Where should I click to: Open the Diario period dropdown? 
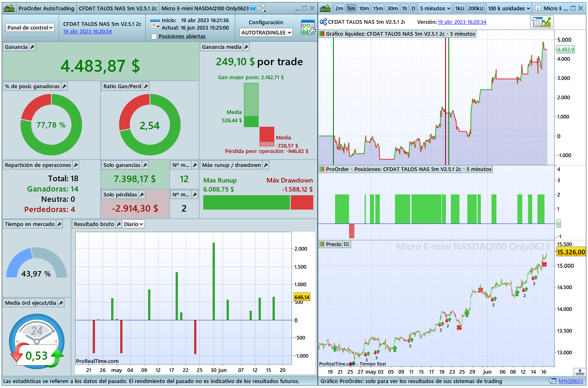[x=134, y=224]
